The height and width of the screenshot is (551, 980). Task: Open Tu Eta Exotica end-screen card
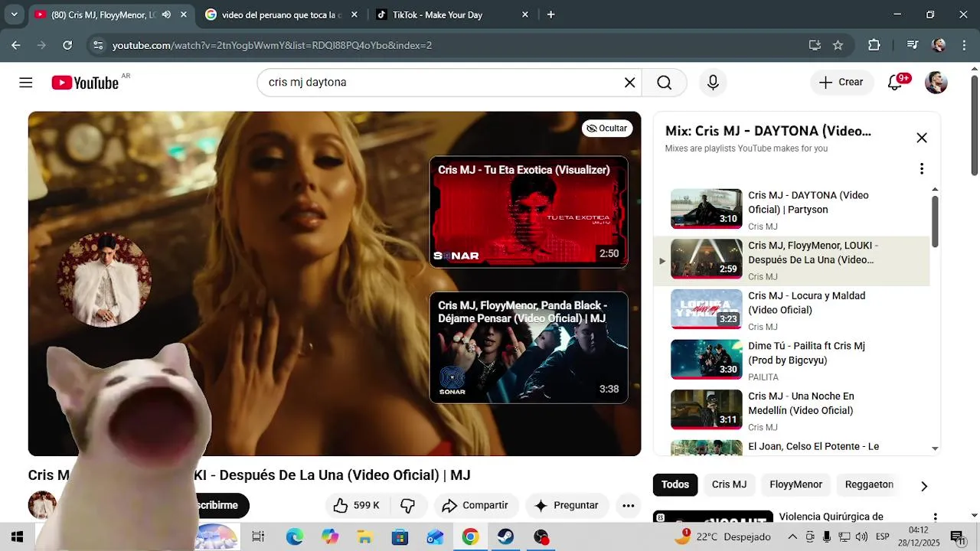528,212
